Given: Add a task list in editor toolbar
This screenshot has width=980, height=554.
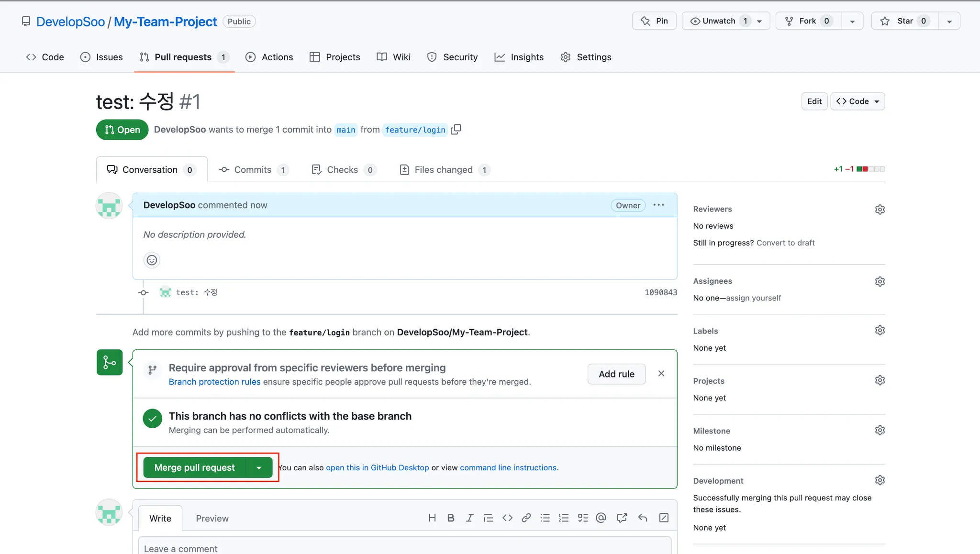Looking at the screenshot, I should tap(583, 518).
